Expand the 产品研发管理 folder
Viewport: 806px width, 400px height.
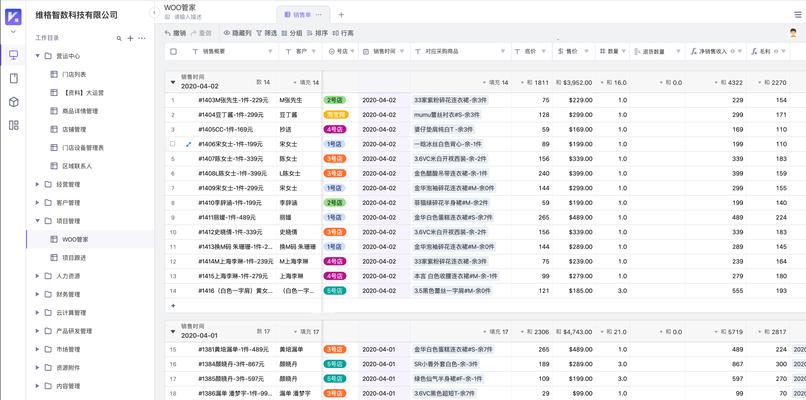point(38,331)
